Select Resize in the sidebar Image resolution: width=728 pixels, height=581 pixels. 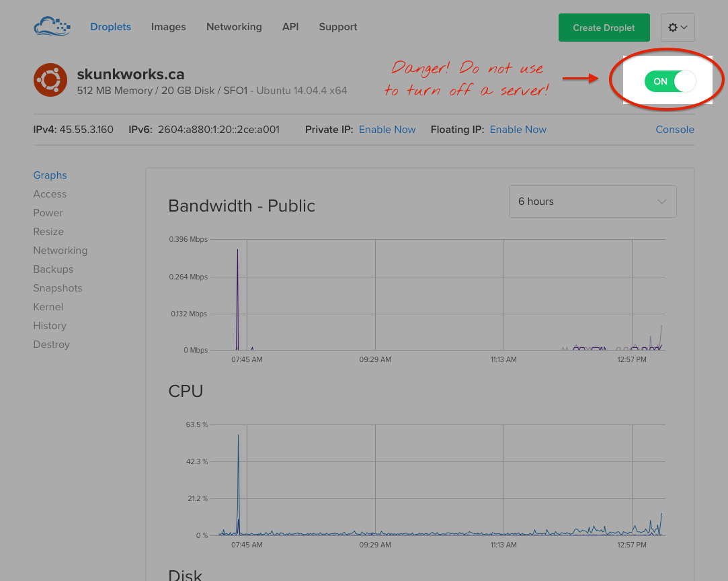[48, 232]
